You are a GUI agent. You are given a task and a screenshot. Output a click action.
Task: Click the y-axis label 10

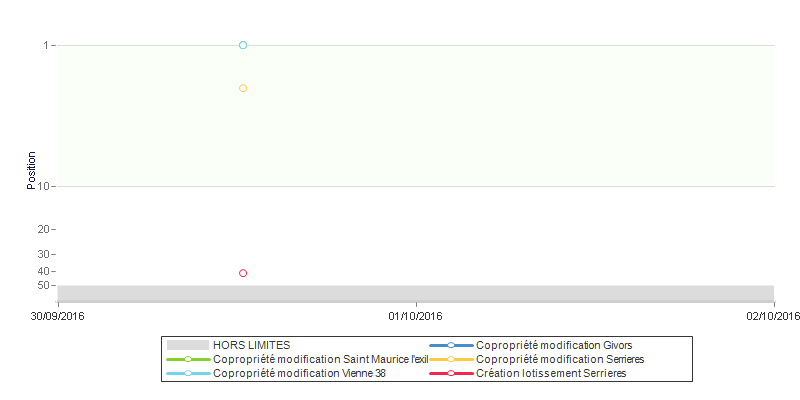pyautogui.click(x=44, y=186)
